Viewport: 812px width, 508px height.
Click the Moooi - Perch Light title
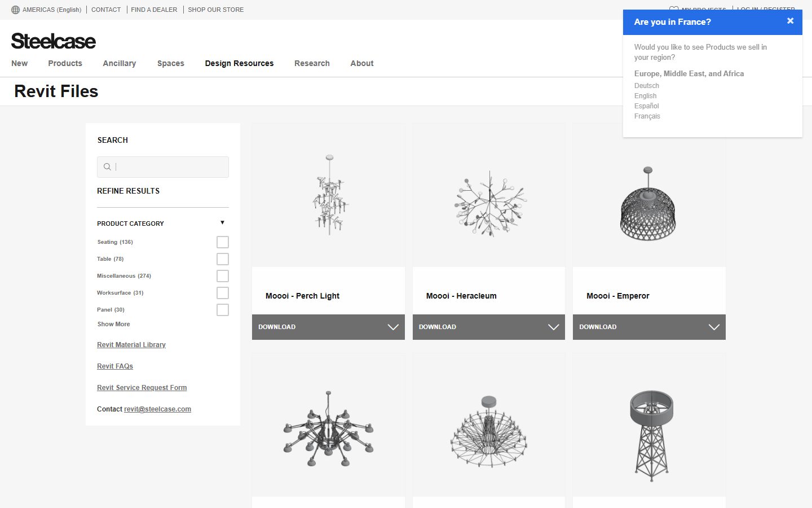click(302, 296)
